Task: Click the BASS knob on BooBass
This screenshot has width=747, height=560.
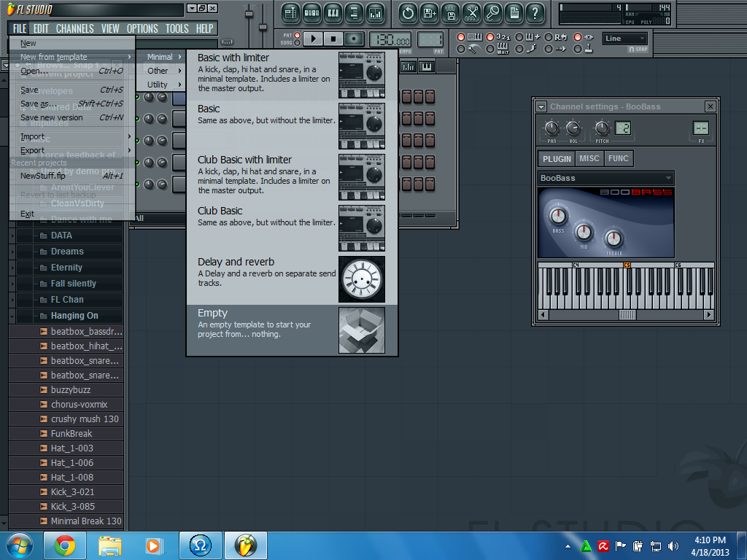Action: pyautogui.click(x=558, y=216)
